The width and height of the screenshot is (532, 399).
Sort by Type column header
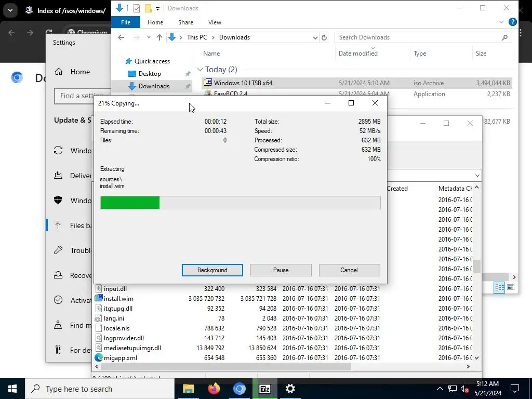click(420, 54)
